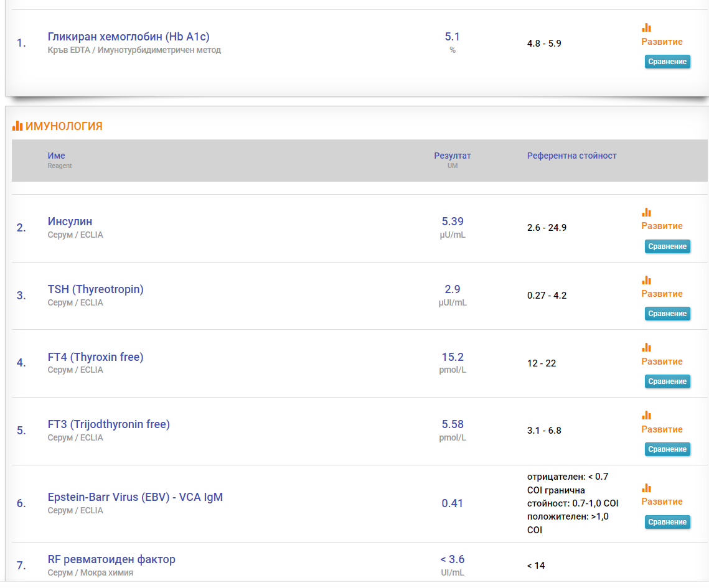Open Развитие link for FT4 (Thyroxin free)
Viewport: 709px width, 588px height.
(x=662, y=362)
